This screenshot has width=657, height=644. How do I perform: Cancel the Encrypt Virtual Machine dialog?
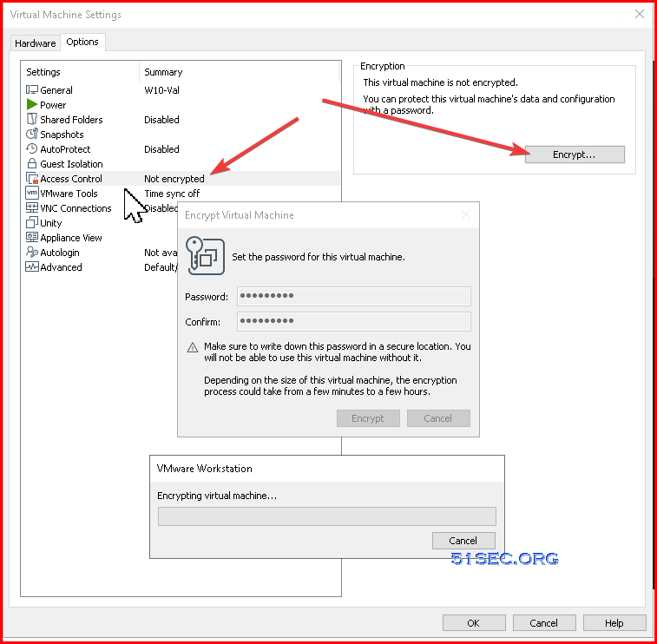[438, 418]
